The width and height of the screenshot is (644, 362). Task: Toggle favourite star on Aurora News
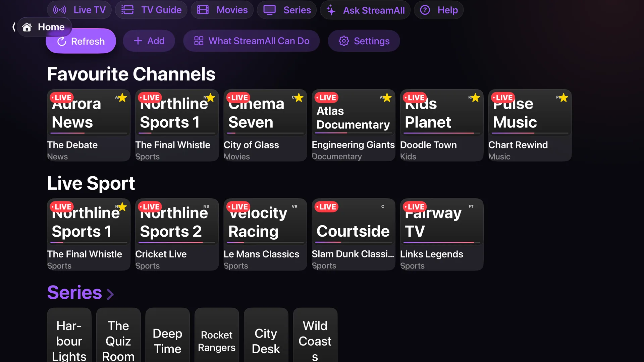tap(122, 98)
